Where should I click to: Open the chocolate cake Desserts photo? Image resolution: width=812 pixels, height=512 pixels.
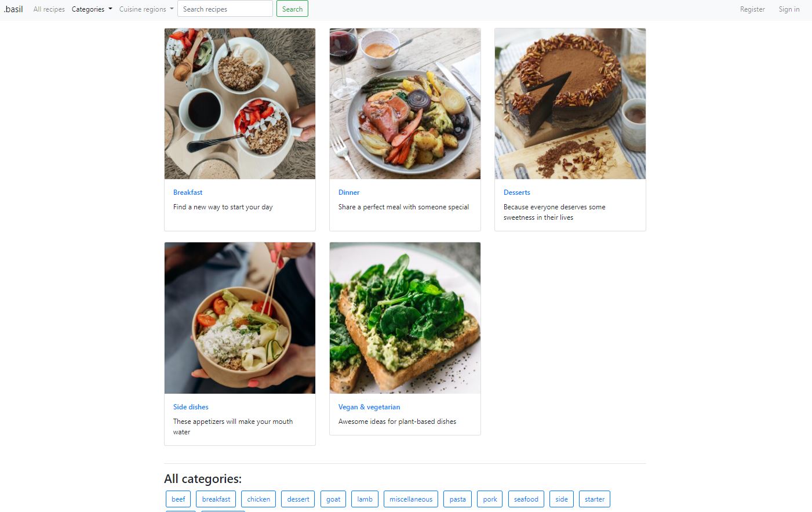[x=570, y=104]
